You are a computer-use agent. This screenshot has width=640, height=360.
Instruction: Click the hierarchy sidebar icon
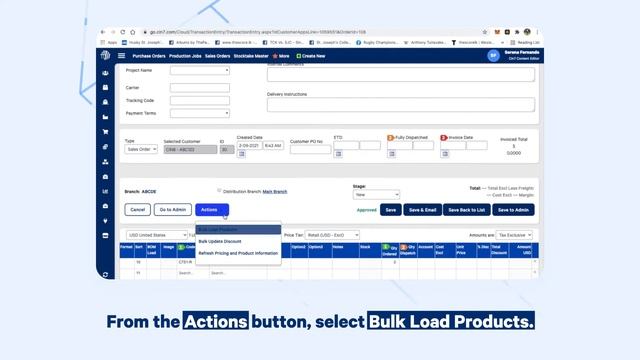pyautogui.click(x=105, y=162)
